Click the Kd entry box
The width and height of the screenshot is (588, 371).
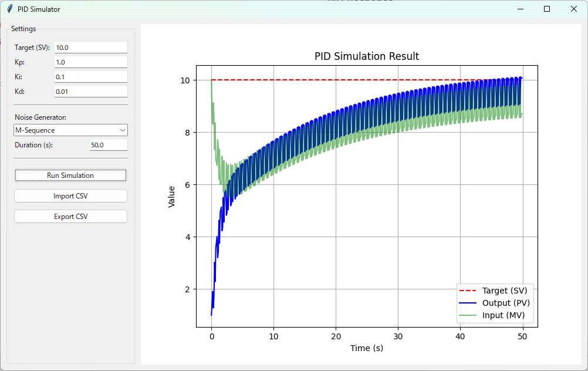tap(90, 92)
